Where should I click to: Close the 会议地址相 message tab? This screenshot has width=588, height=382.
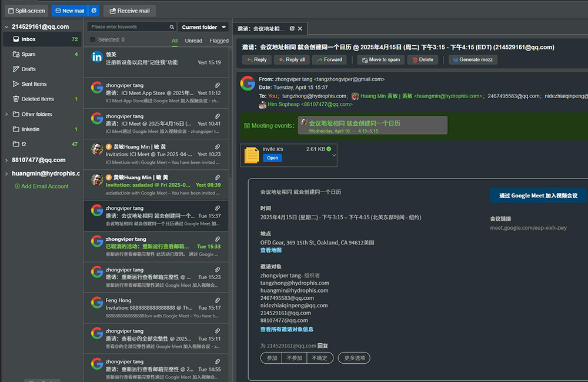[x=299, y=28]
